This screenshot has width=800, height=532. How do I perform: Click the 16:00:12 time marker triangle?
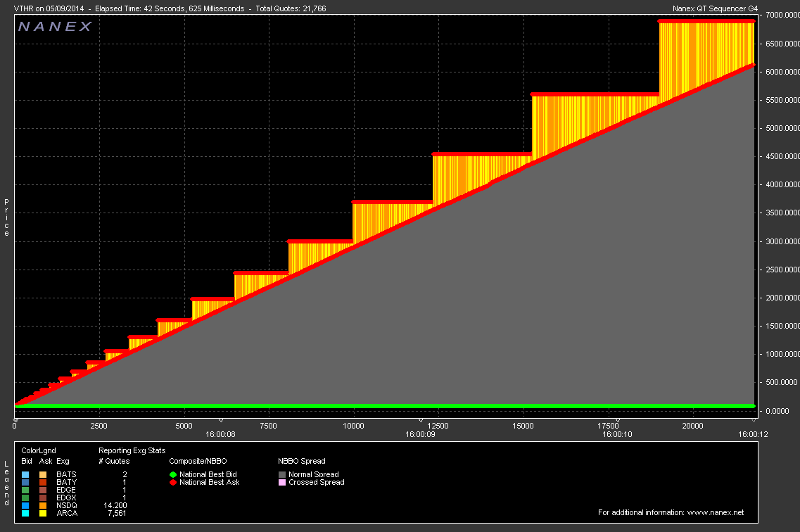(754, 420)
